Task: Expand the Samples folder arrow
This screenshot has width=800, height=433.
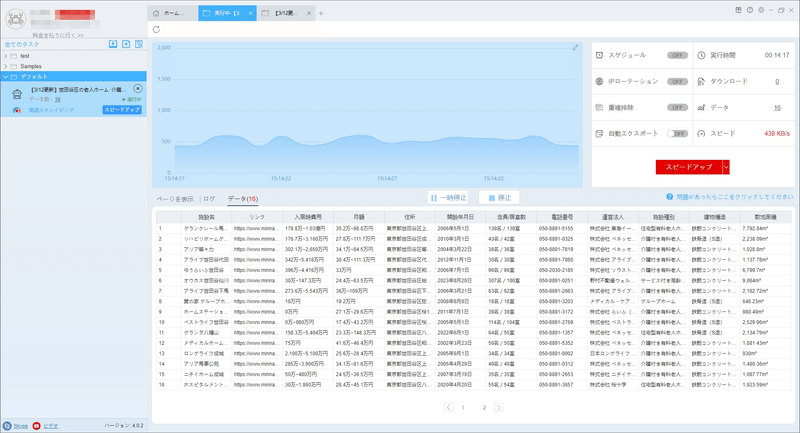Action: (x=6, y=66)
